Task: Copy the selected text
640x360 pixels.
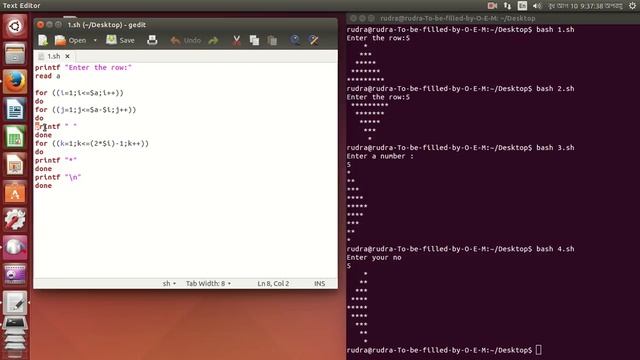Action: click(254, 40)
